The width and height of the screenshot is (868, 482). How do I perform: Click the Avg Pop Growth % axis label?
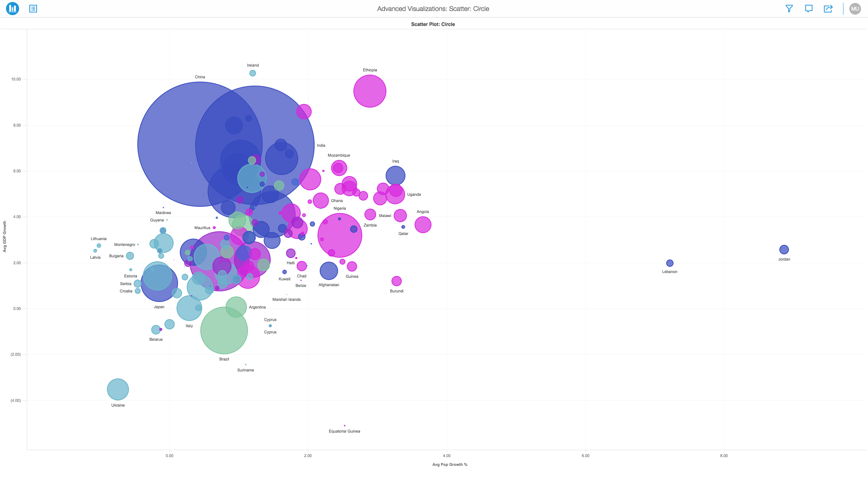[449, 464]
